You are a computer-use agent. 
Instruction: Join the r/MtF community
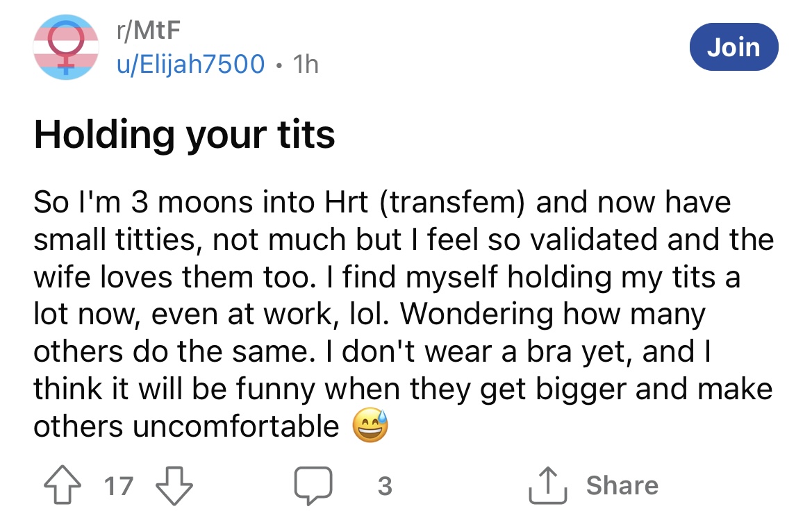pos(734,47)
